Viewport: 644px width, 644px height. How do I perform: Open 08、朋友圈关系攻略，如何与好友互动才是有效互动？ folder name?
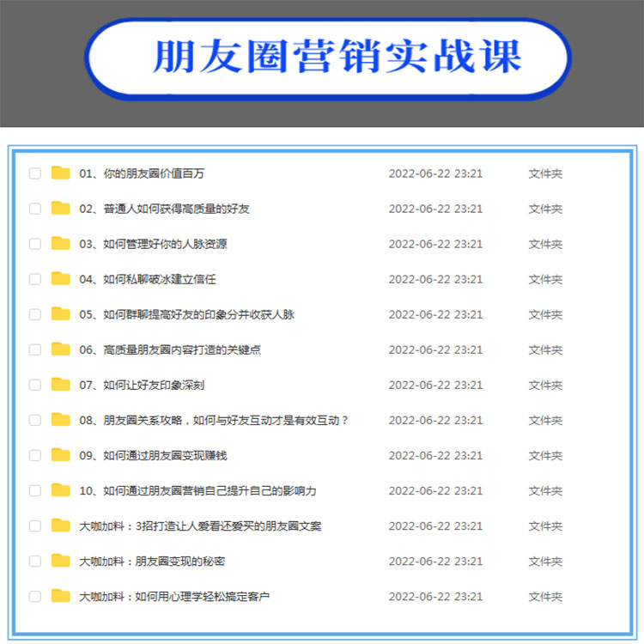[214, 420]
